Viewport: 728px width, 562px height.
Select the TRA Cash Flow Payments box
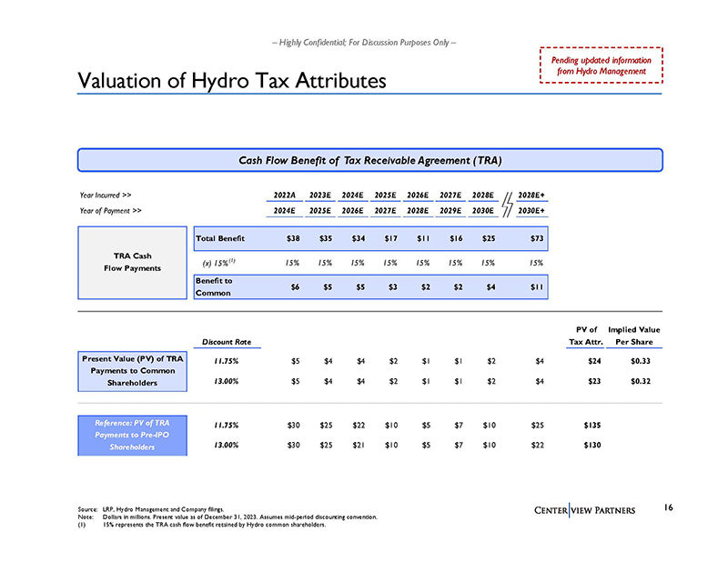pos(131,261)
